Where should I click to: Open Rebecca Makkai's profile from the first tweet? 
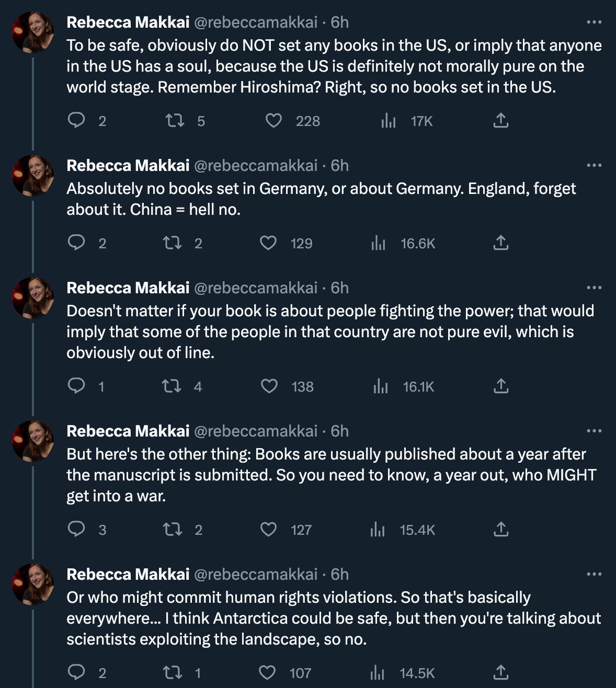[x=128, y=22]
